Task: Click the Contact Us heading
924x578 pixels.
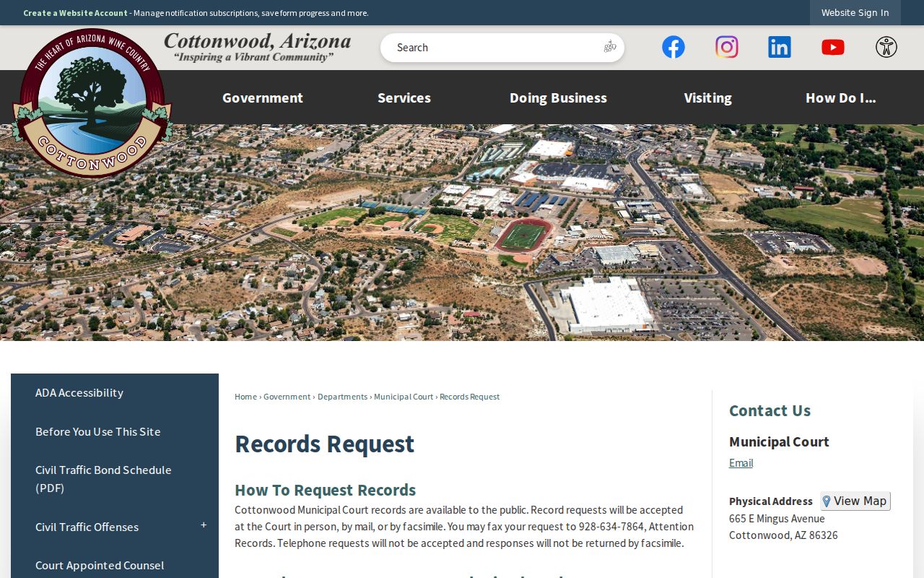Action: (770, 410)
